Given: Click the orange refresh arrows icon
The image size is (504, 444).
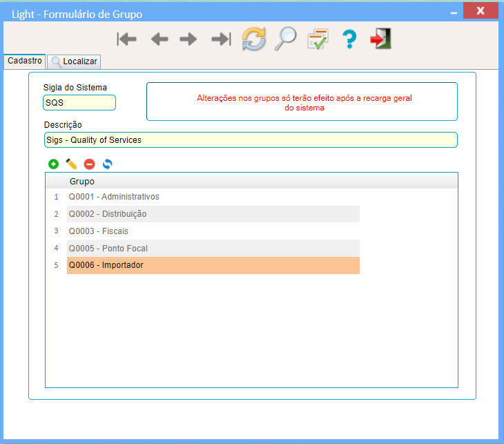Looking at the screenshot, I should 253,39.
